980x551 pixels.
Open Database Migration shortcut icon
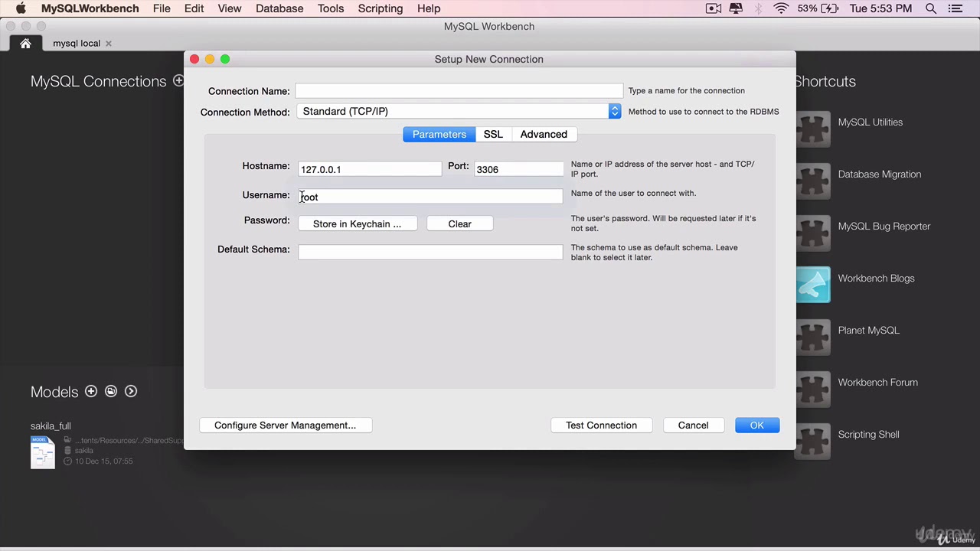813,180
